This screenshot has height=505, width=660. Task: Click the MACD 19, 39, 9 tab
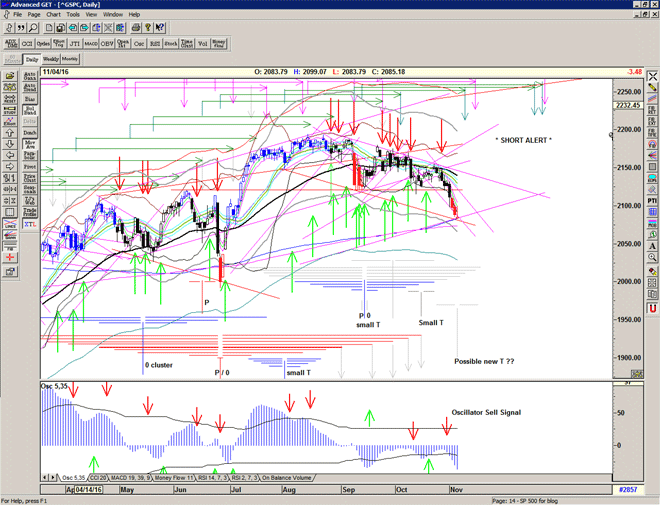tap(132, 478)
